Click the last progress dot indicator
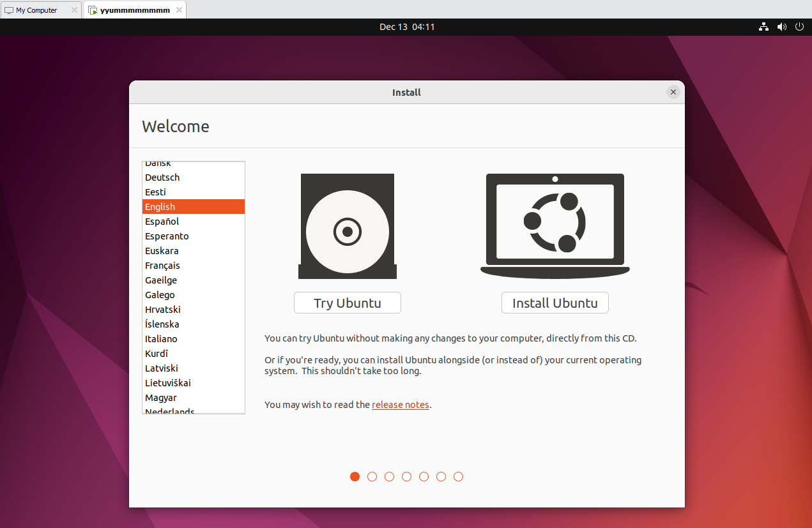Screen dimensions: 812x528 click(x=458, y=476)
